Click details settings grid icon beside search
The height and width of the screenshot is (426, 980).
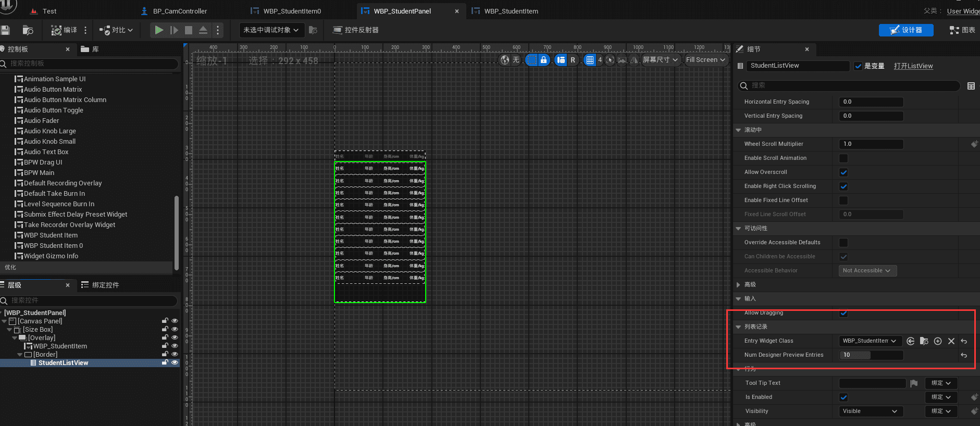(x=971, y=86)
